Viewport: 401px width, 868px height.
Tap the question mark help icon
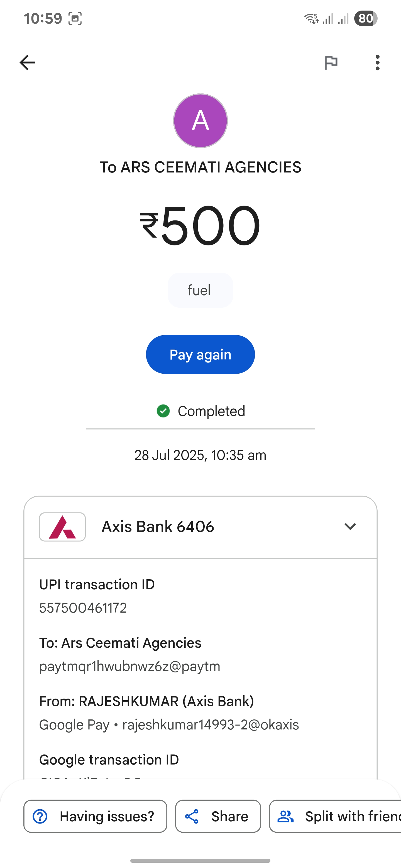(40, 816)
